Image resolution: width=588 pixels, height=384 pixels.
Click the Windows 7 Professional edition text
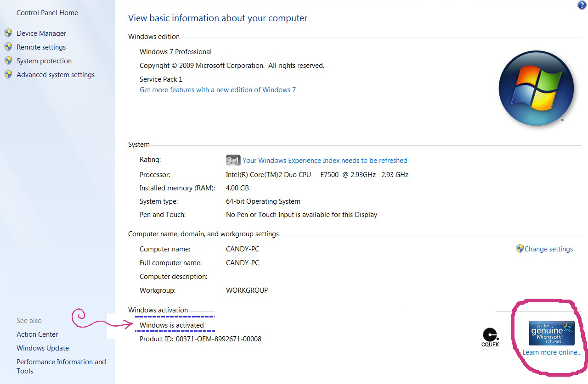pyautogui.click(x=175, y=52)
